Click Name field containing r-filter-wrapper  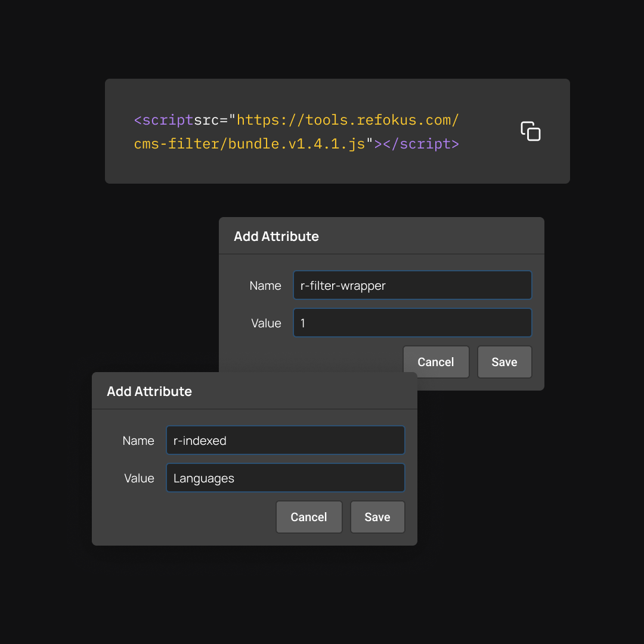(x=413, y=285)
